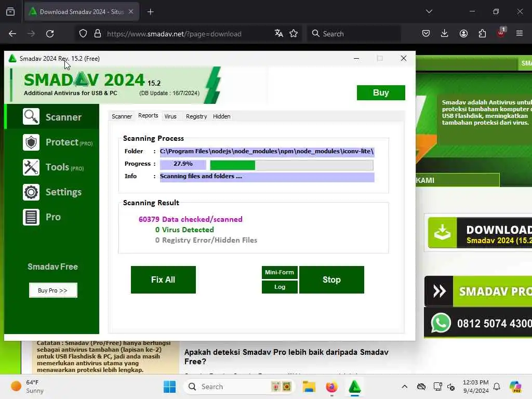Screen dimensions: 532x399
Task: Click the 0 Registry Error/Hidden Files text
Action: click(206, 240)
